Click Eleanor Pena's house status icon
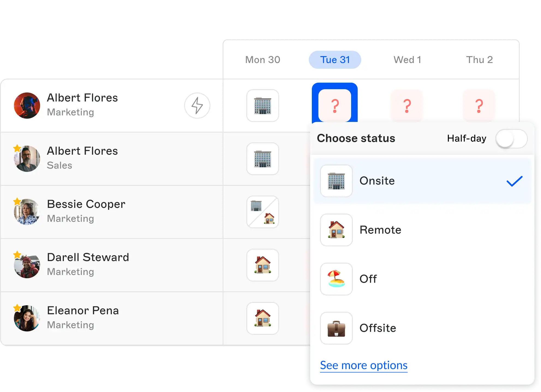541x392 pixels. [x=262, y=318]
